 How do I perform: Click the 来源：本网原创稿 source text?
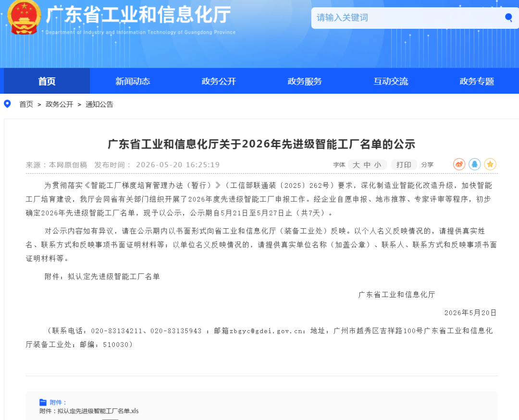tap(56, 165)
